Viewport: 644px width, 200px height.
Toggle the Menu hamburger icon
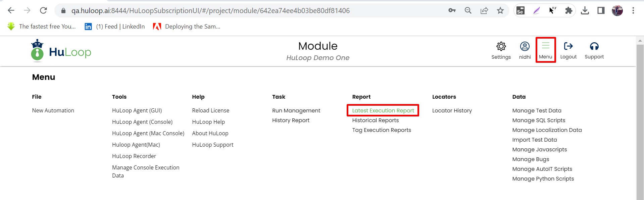545,46
